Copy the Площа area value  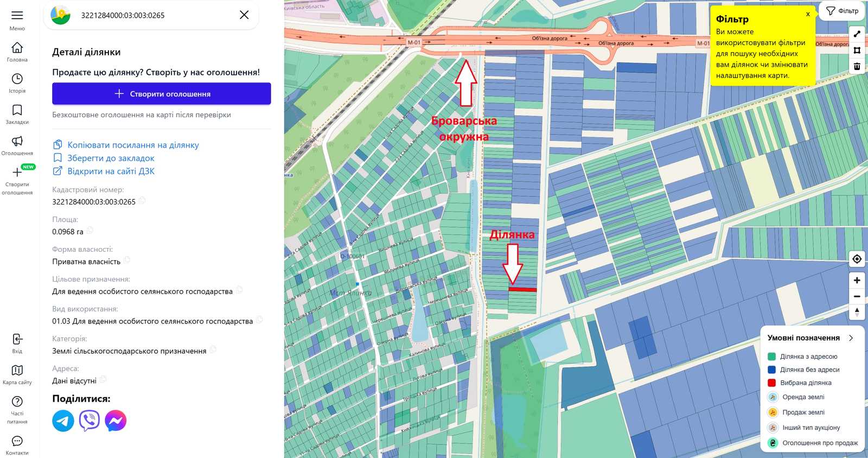(90, 231)
